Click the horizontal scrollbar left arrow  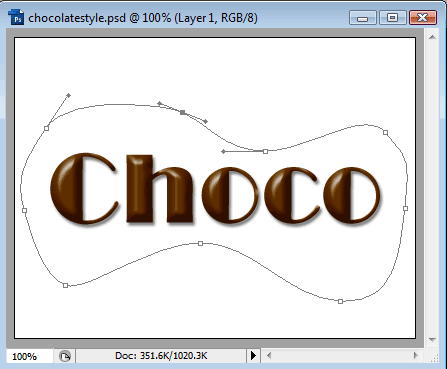[269, 356]
